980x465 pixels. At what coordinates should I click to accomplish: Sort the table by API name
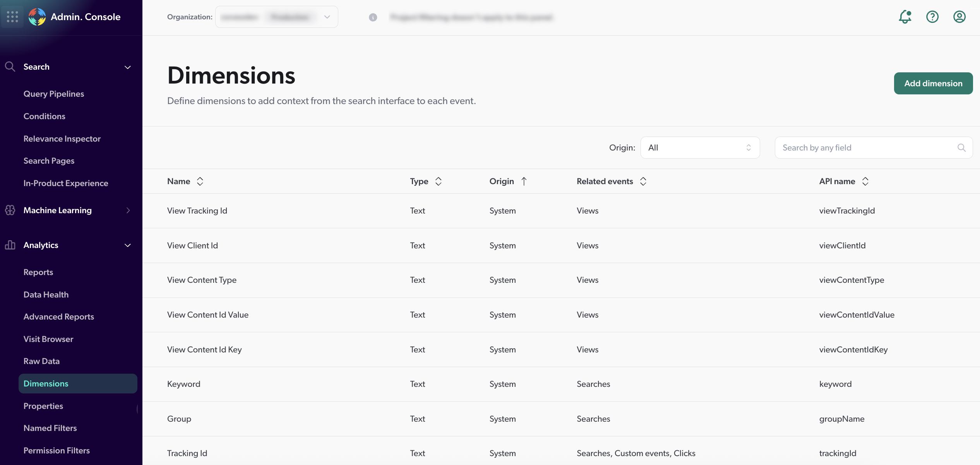(x=866, y=181)
